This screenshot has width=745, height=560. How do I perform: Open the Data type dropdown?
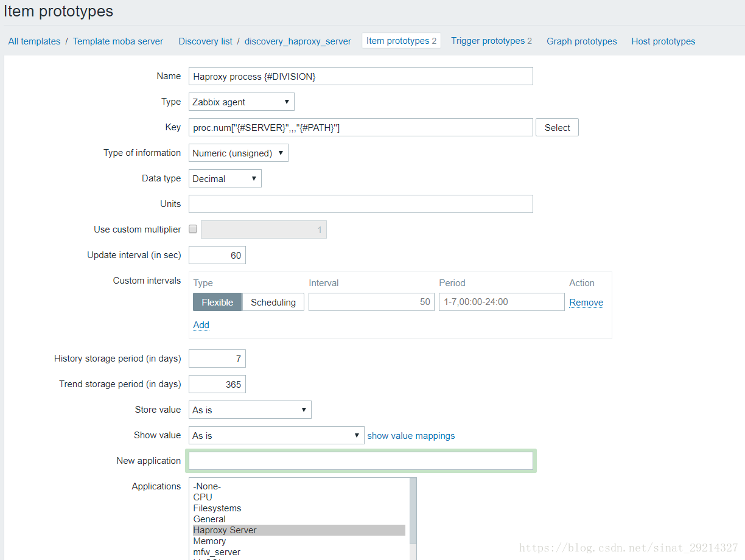pos(225,178)
